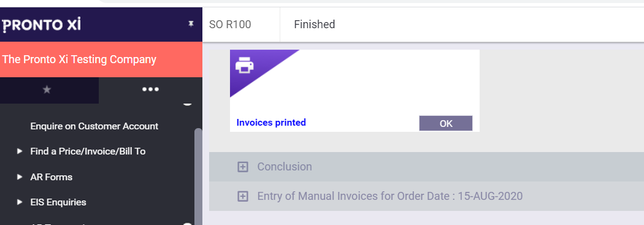The width and height of the screenshot is (644, 225).
Task: Expand AR Forms triangle arrow
Action: (19, 177)
